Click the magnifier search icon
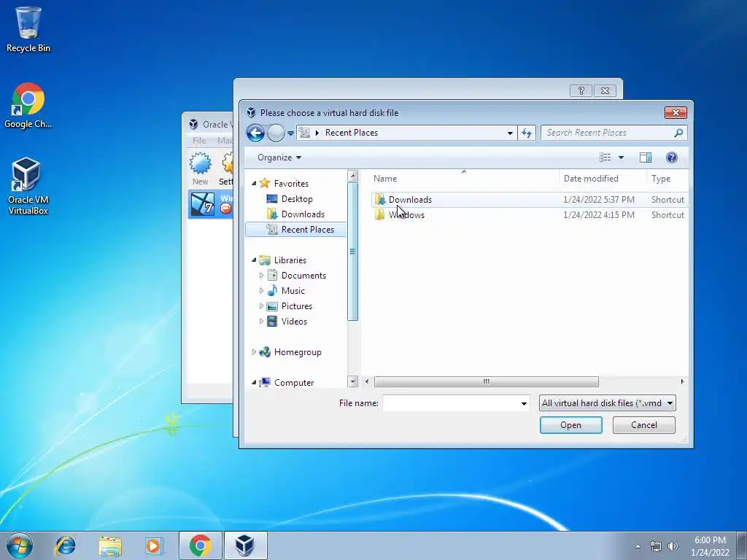 coord(678,133)
